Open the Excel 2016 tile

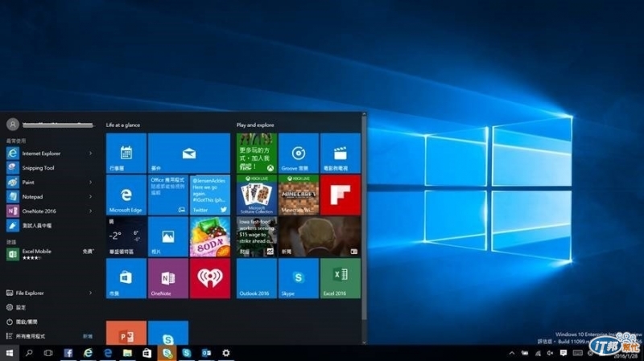[341, 278]
